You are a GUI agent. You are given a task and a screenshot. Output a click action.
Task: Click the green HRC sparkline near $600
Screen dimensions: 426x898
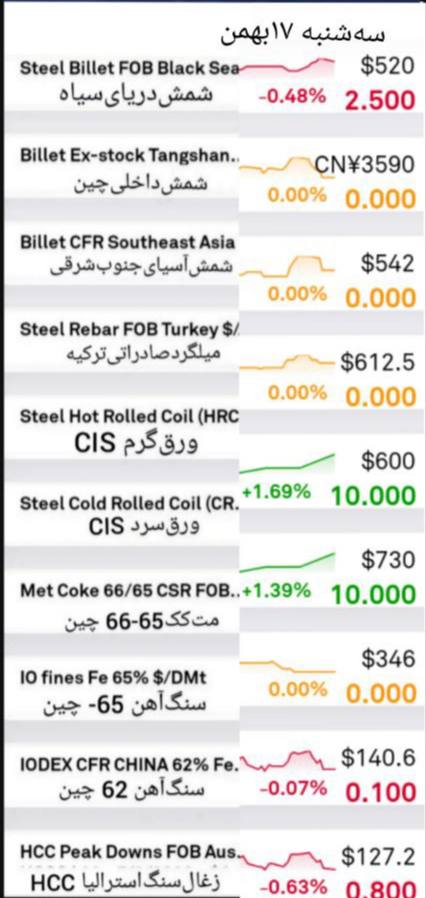click(x=286, y=463)
